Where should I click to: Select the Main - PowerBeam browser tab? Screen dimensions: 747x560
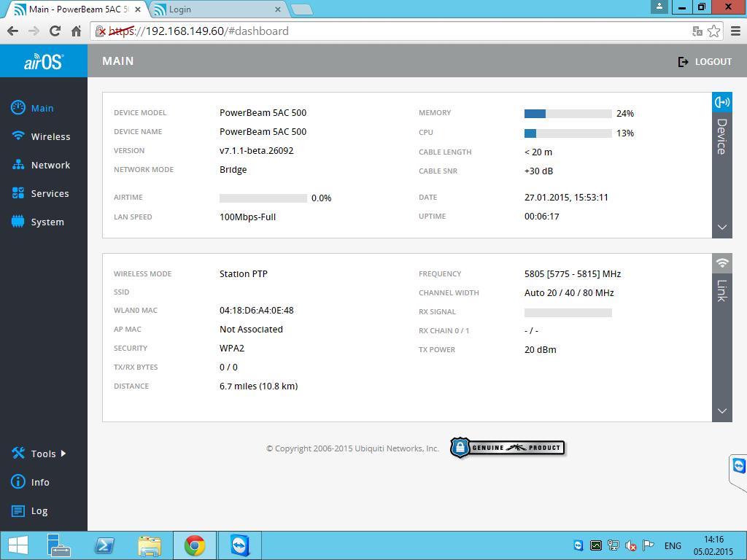pos(76,9)
